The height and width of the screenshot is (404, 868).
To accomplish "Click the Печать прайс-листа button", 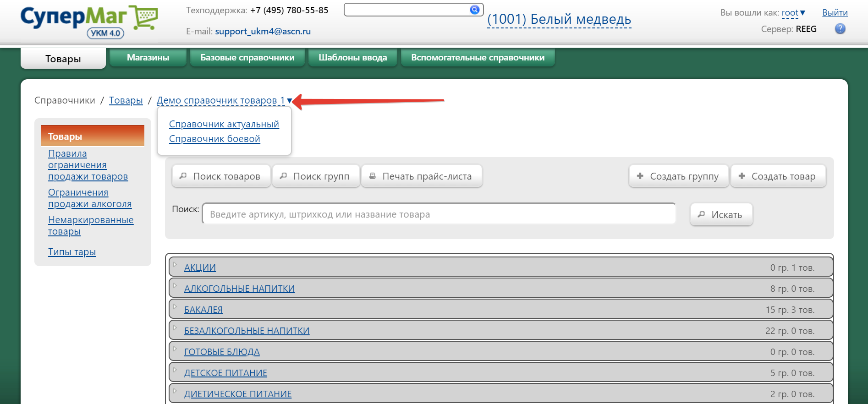I will 421,176.
